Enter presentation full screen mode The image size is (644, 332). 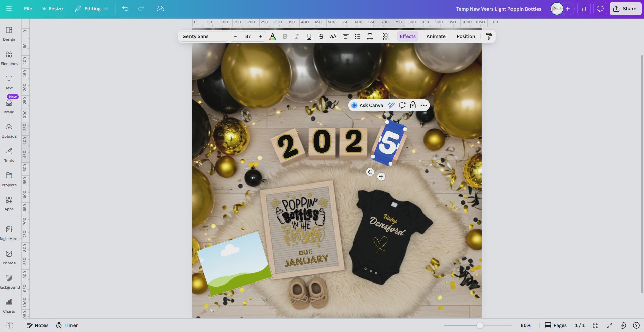click(x=609, y=325)
